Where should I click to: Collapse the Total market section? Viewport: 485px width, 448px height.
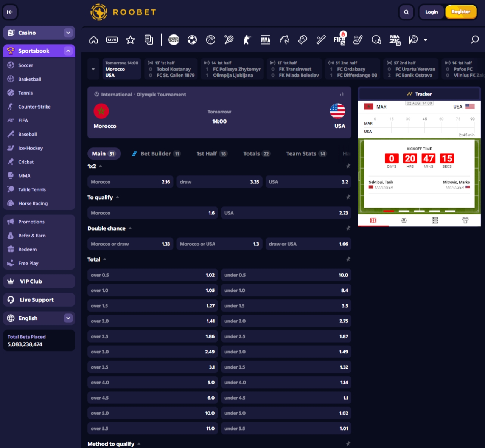105,259
